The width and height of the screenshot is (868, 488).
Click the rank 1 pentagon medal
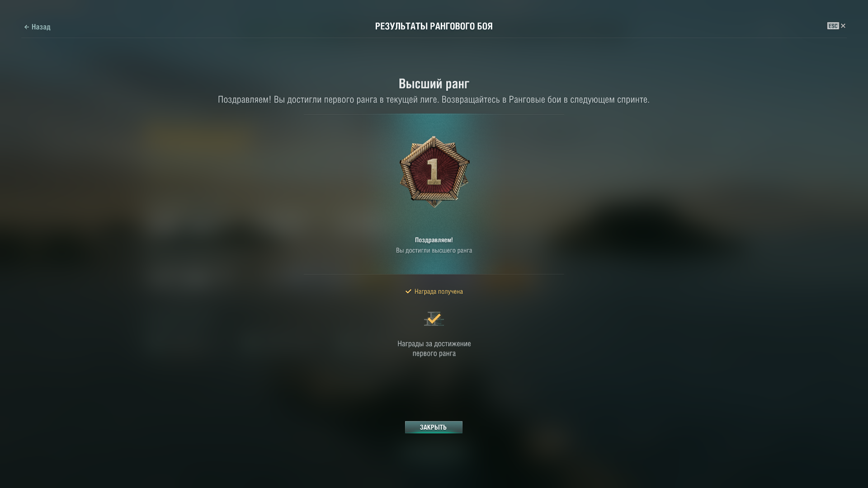pos(434,172)
